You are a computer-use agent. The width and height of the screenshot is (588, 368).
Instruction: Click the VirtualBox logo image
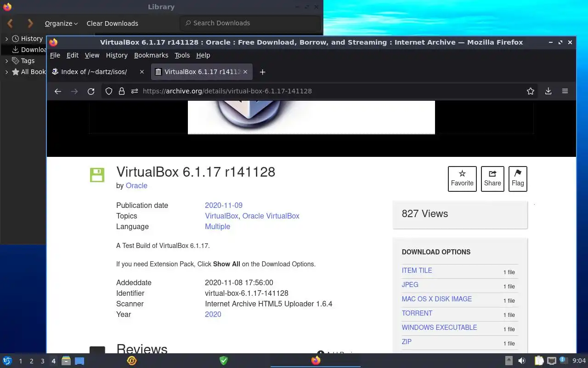[311, 117]
